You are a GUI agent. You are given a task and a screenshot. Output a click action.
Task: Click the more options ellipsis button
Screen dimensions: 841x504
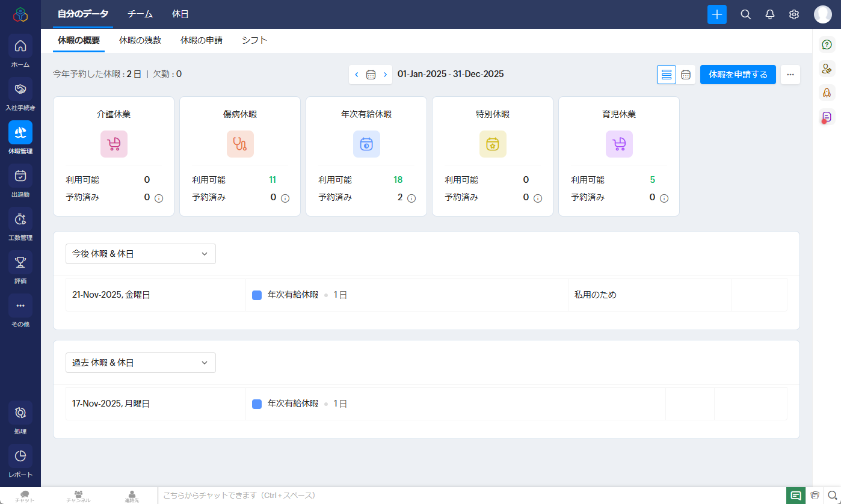coord(790,75)
